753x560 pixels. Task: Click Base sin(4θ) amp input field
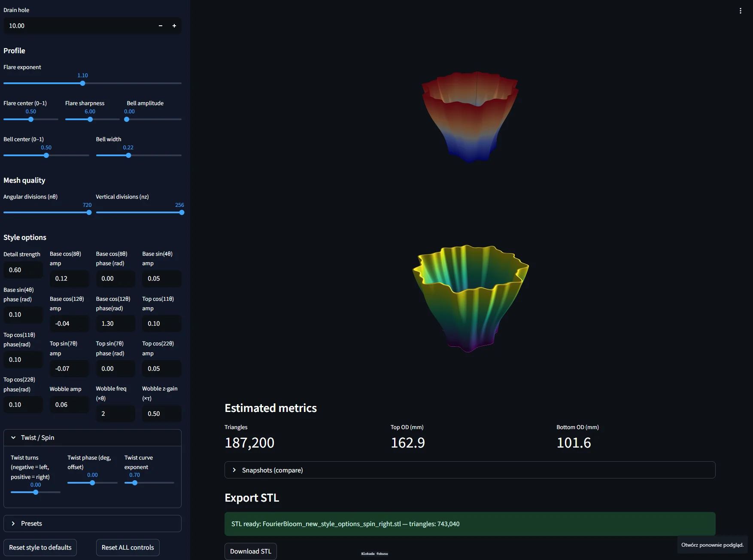click(x=162, y=278)
